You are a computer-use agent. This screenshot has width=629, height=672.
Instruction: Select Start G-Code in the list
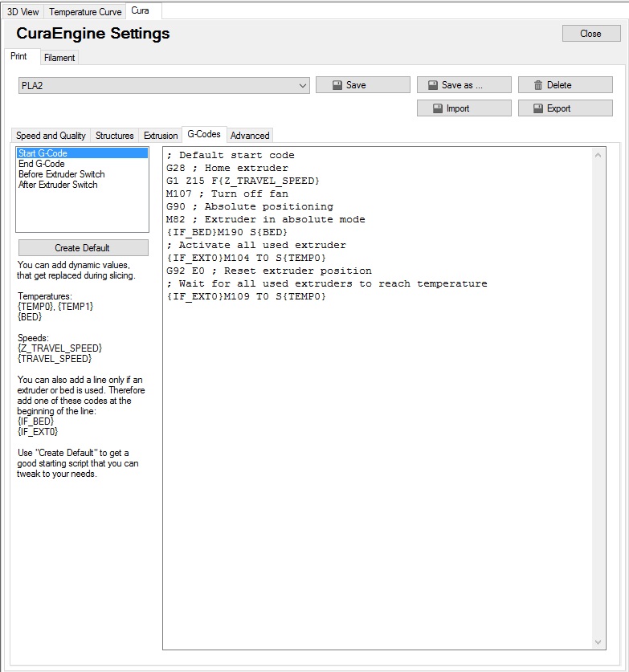82,153
